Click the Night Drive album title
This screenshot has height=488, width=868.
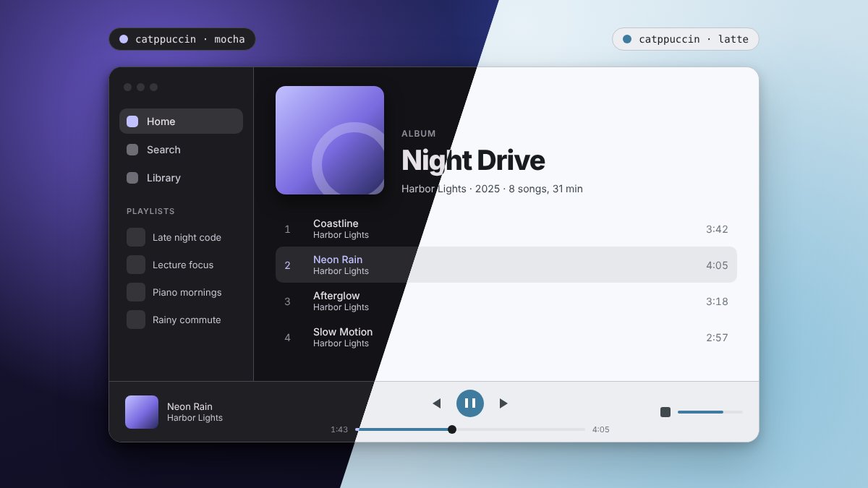[473, 160]
